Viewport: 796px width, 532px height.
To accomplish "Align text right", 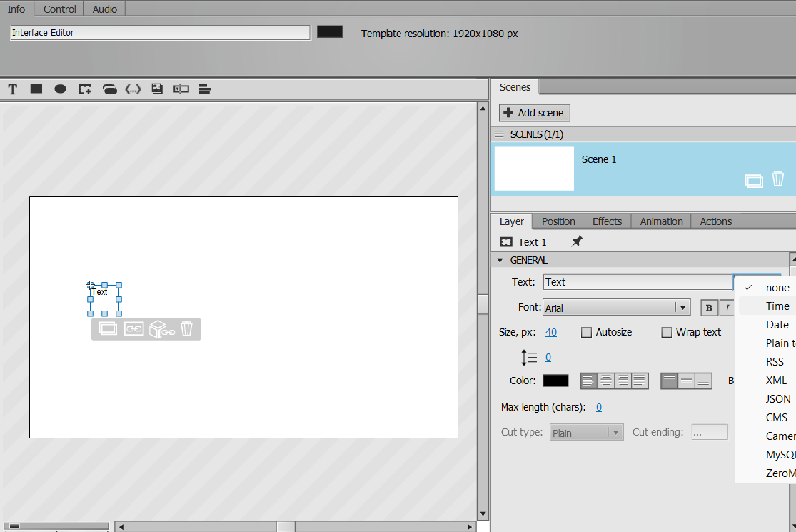I will (x=623, y=381).
